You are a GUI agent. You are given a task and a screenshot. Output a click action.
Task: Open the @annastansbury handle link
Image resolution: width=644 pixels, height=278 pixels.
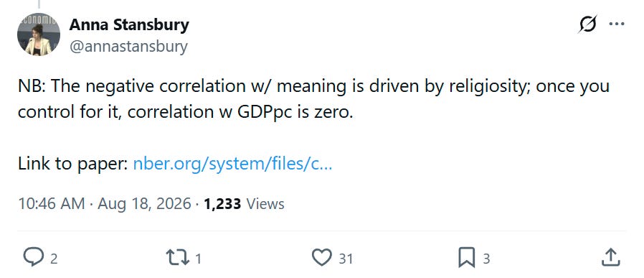pos(128,47)
